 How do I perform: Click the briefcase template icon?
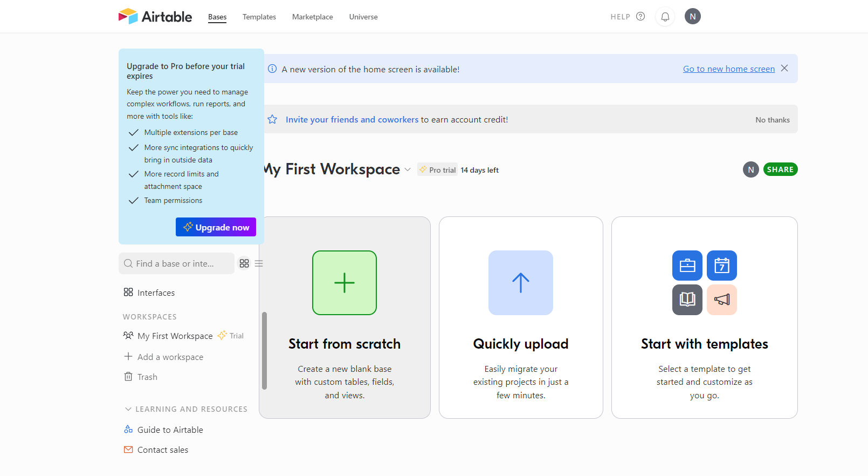pos(687,266)
